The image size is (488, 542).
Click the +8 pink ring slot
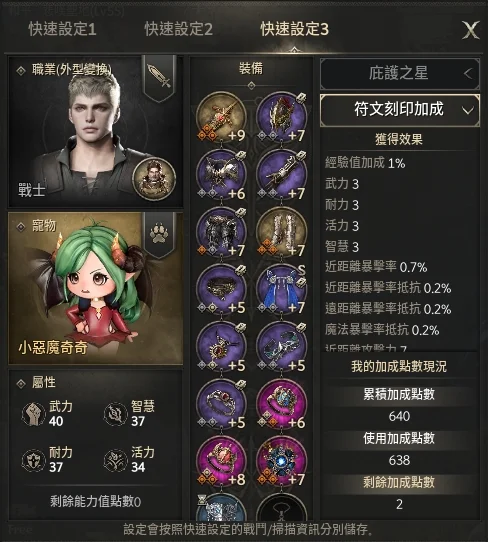click(221, 461)
